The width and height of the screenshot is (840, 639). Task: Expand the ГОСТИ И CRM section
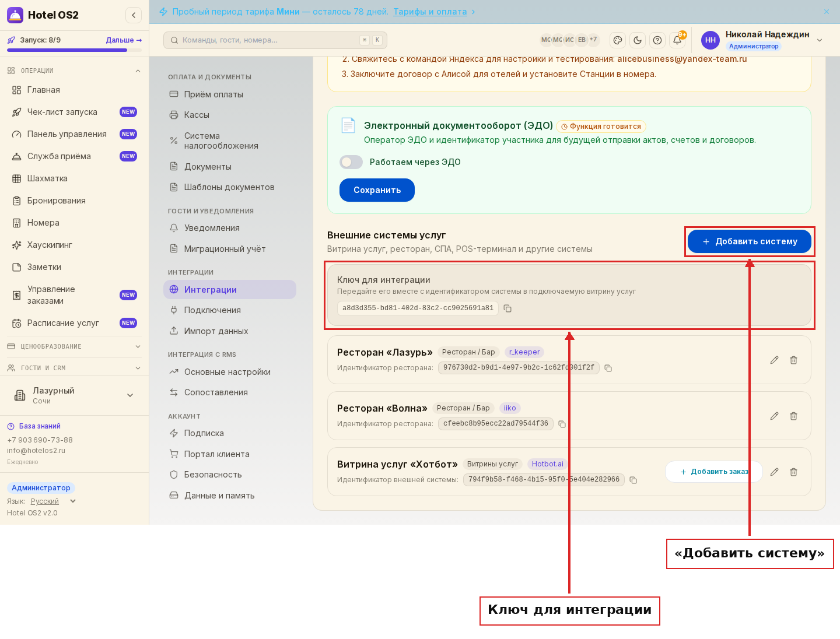(74, 368)
